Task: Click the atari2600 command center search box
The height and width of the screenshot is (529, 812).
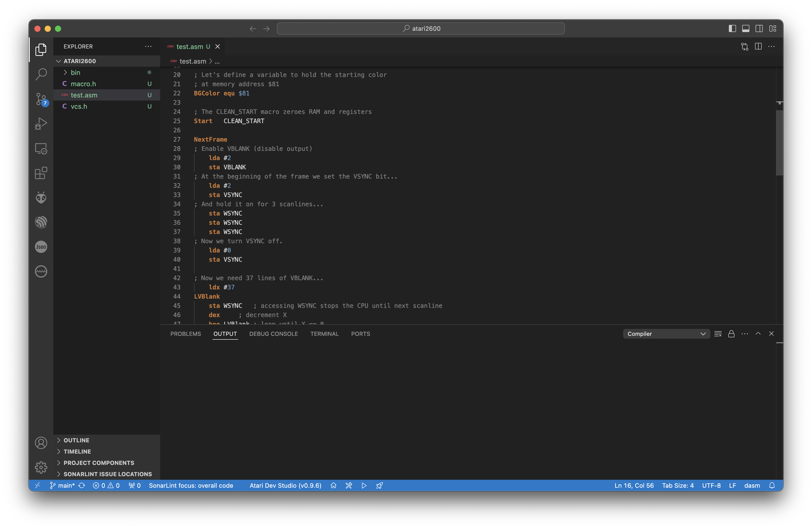Action: click(420, 29)
